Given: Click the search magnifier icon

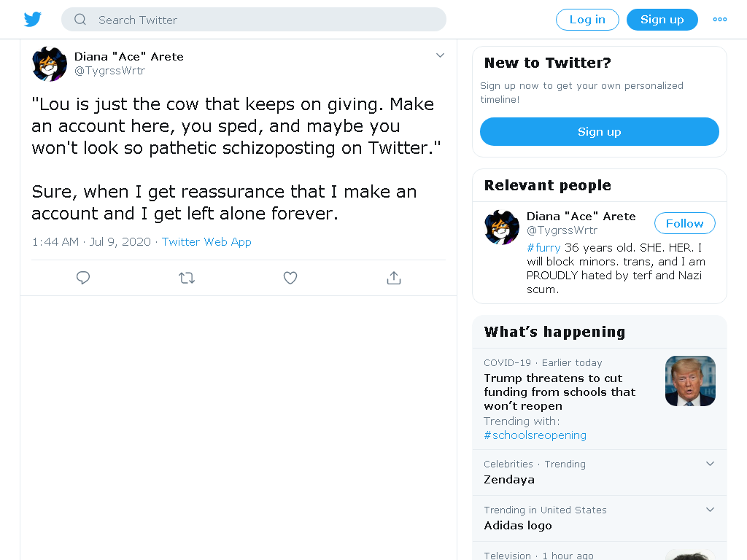Looking at the screenshot, I should click(80, 20).
